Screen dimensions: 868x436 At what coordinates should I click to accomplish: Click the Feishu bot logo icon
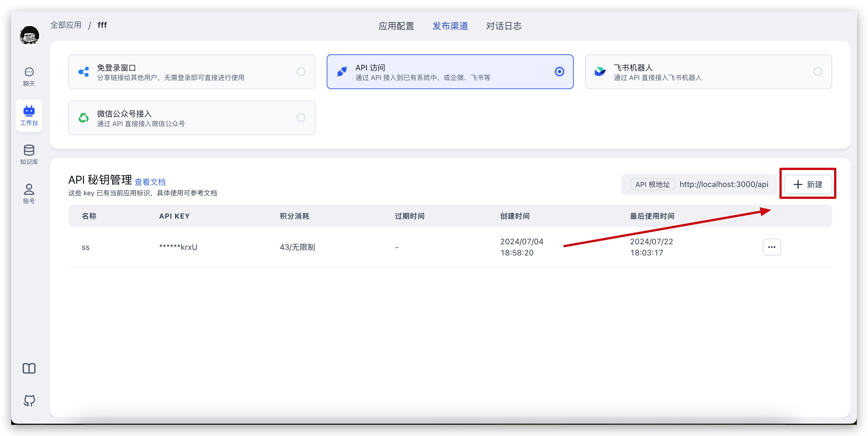coord(600,72)
